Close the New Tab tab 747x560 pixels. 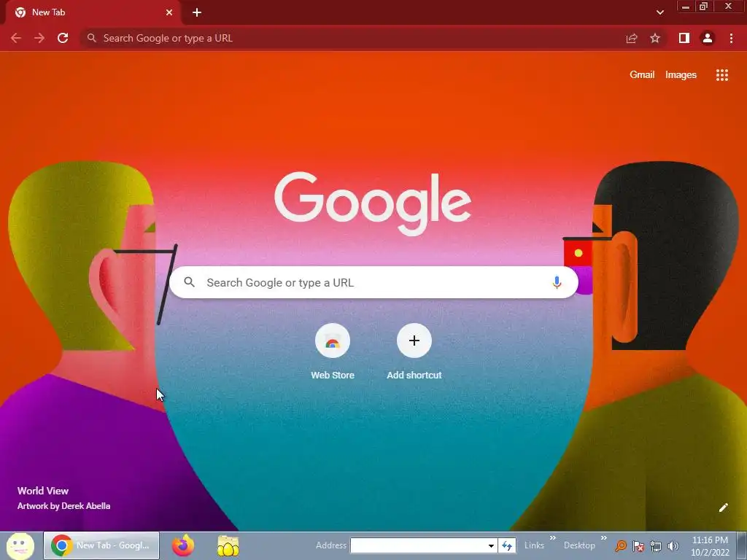(169, 12)
